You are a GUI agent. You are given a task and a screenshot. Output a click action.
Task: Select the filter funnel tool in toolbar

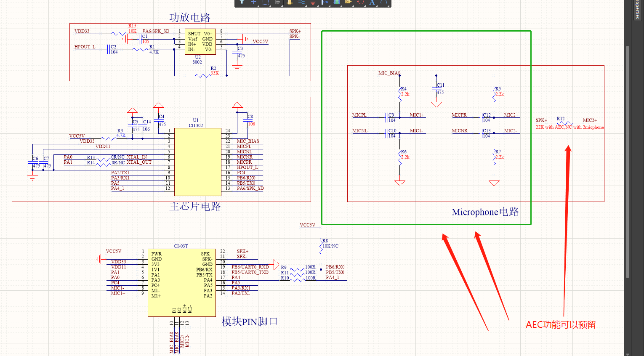242,2
